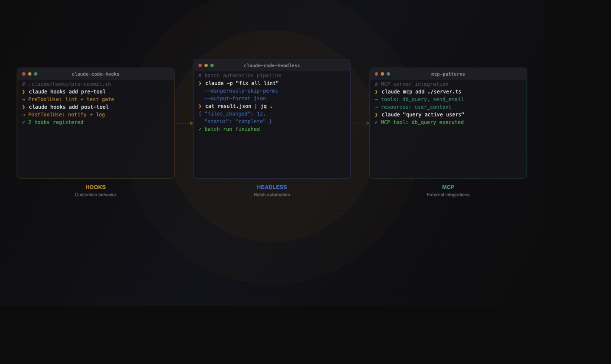Click the orange HOOKS heading
Viewport: 611px width, 364px height.
tap(95, 187)
